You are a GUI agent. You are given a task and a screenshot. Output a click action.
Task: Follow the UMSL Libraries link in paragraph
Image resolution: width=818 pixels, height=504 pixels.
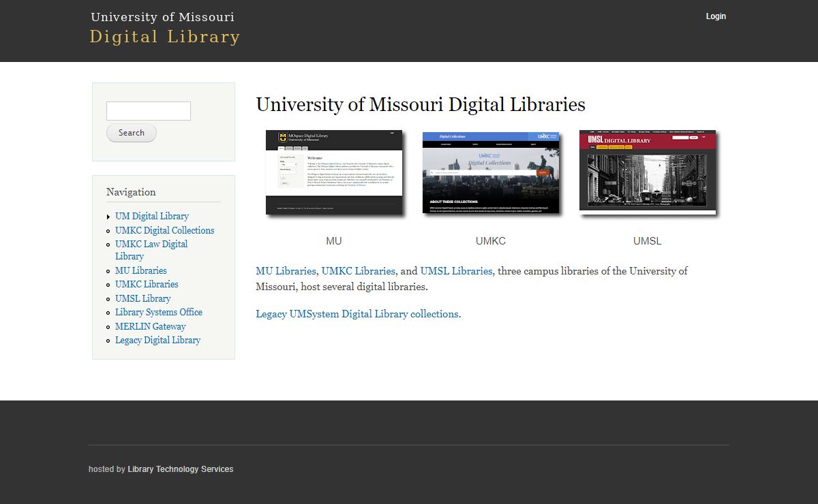(x=456, y=271)
